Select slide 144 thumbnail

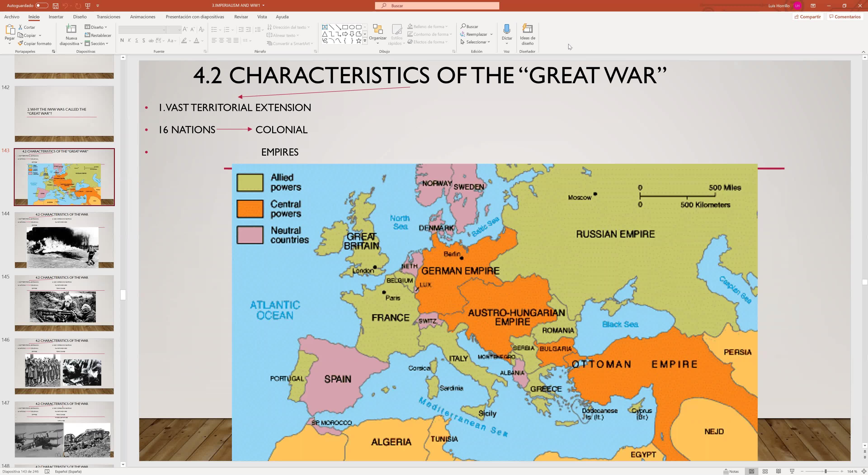[64, 240]
